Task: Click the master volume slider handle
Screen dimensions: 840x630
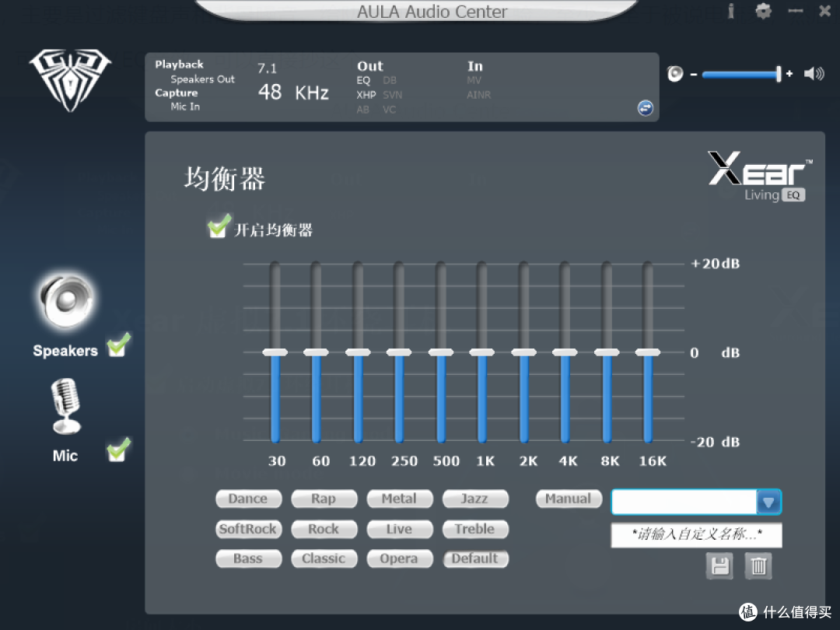Action: point(779,74)
